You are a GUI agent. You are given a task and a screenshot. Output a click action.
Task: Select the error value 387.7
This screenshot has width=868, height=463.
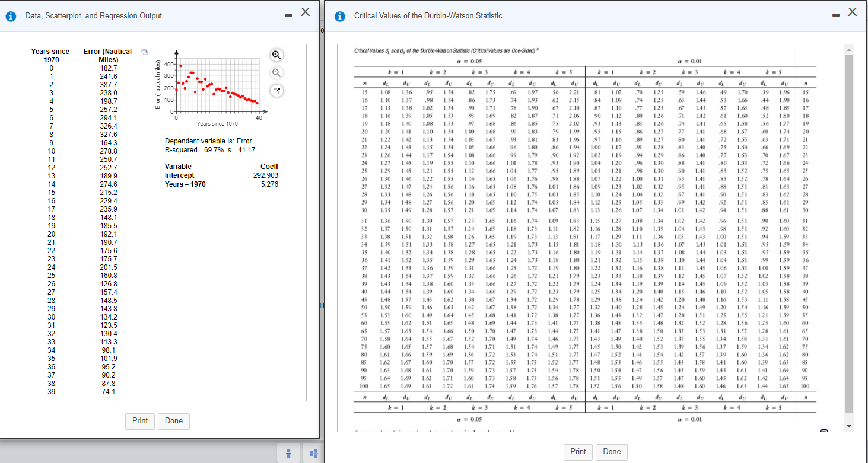coord(109,85)
